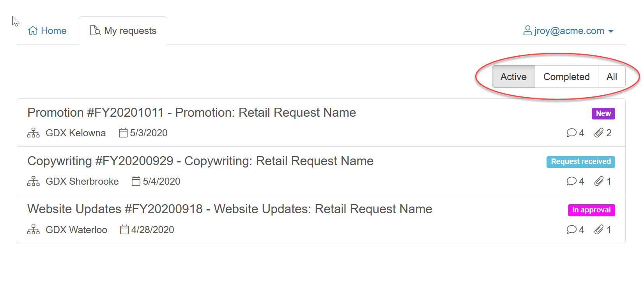Click calendar icon next to 5/4/2020
This screenshot has height=294, width=644.
[x=136, y=181]
